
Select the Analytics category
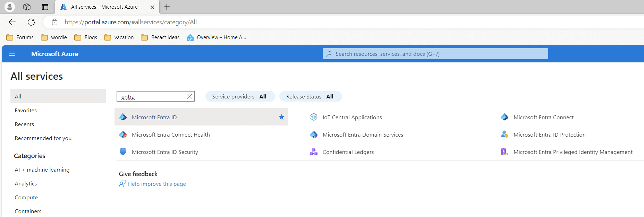pyautogui.click(x=26, y=183)
